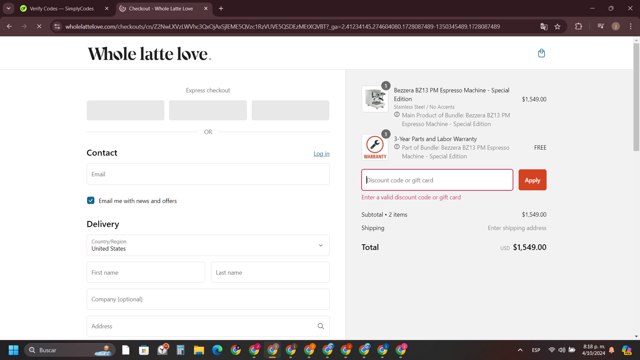Image resolution: width=640 pixels, height=360 pixels.
Task: Close the Checkout Whole Latte Love tab
Action: [x=206, y=9]
